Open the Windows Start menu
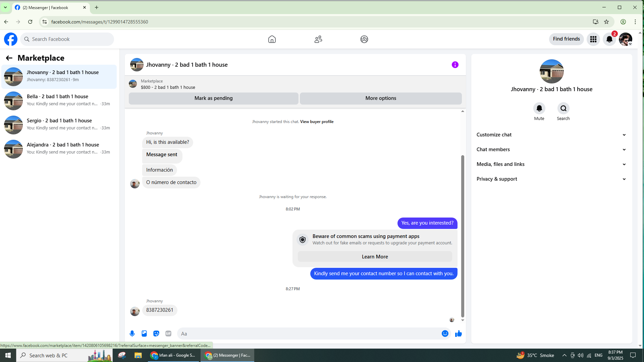The image size is (644, 362). click(x=8, y=355)
